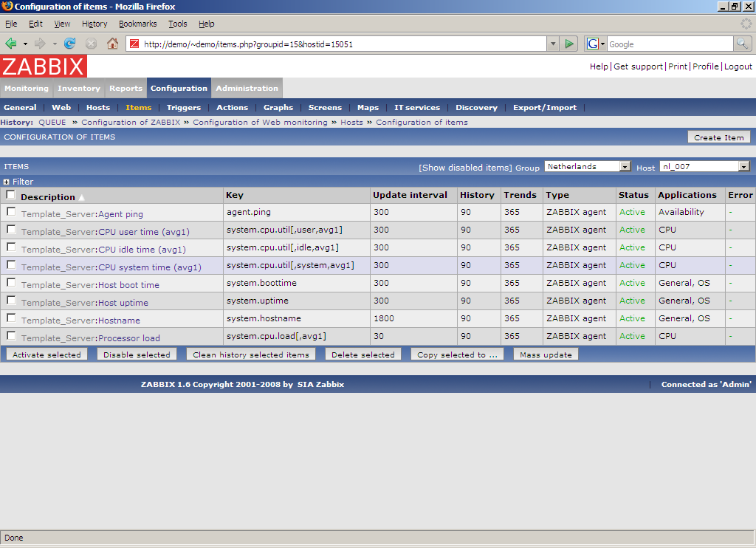Click the 1800 update interval value
Screen dimensions: 756x548
tap(384, 318)
